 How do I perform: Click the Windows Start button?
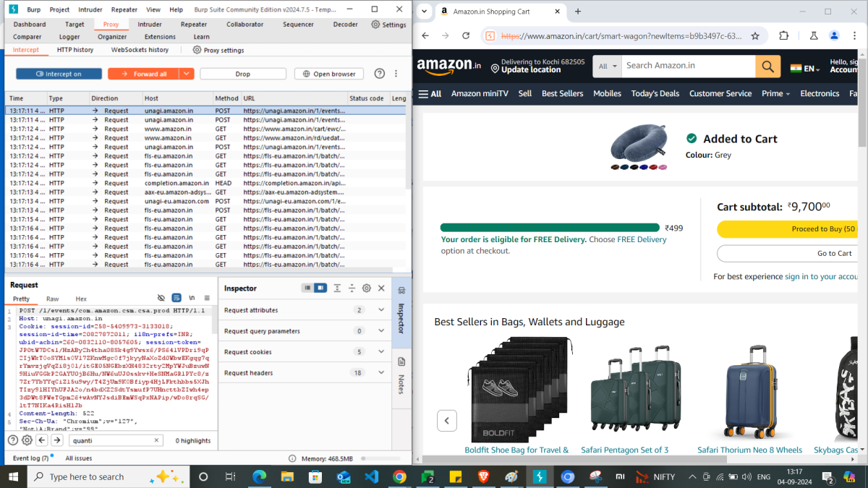coord(14,477)
